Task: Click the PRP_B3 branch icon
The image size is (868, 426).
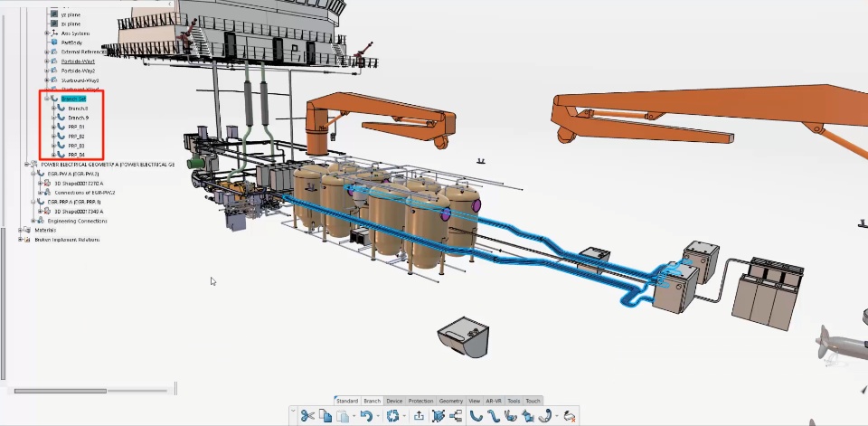Action: point(61,146)
